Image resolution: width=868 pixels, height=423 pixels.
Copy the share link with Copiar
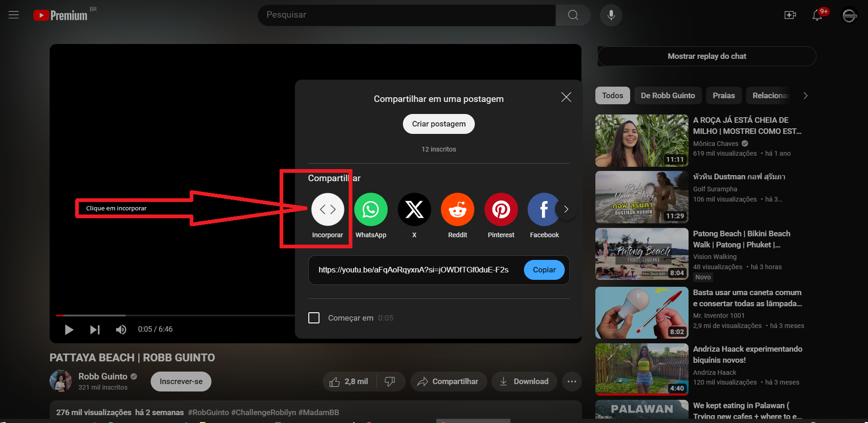[544, 270]
